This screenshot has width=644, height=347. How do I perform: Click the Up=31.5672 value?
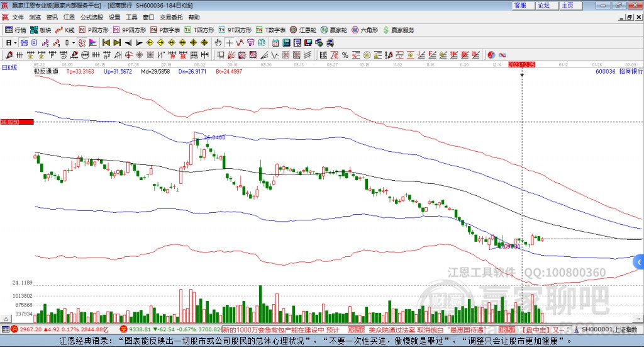click(118, 71)
